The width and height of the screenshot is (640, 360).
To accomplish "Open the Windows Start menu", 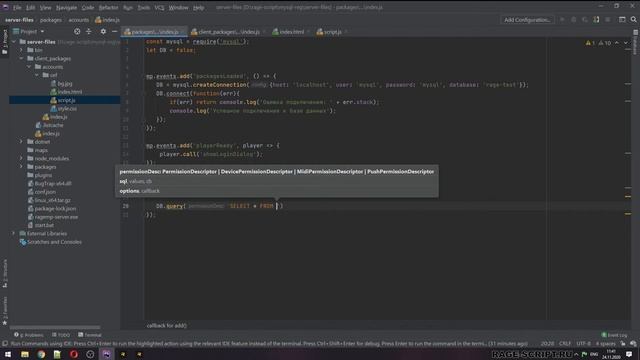I will coord(8,354).
